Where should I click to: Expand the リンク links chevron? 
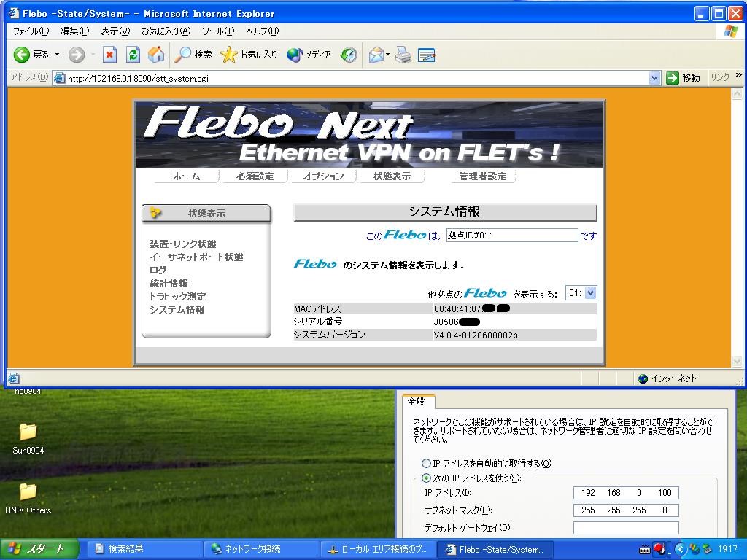click(738, 75)
